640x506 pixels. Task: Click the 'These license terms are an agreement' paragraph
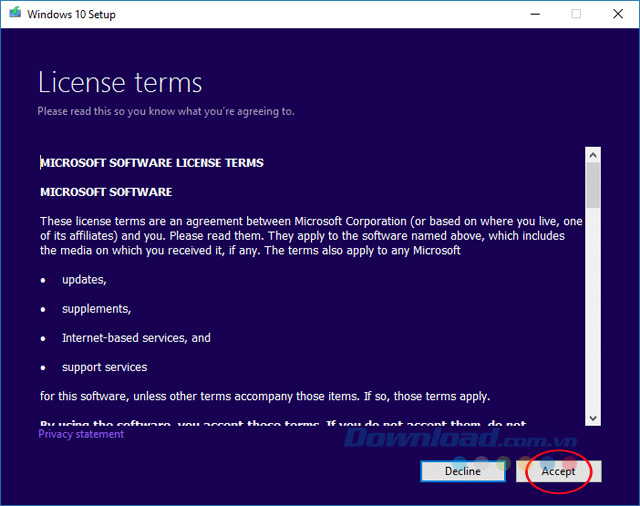click(x=311, y=236)
